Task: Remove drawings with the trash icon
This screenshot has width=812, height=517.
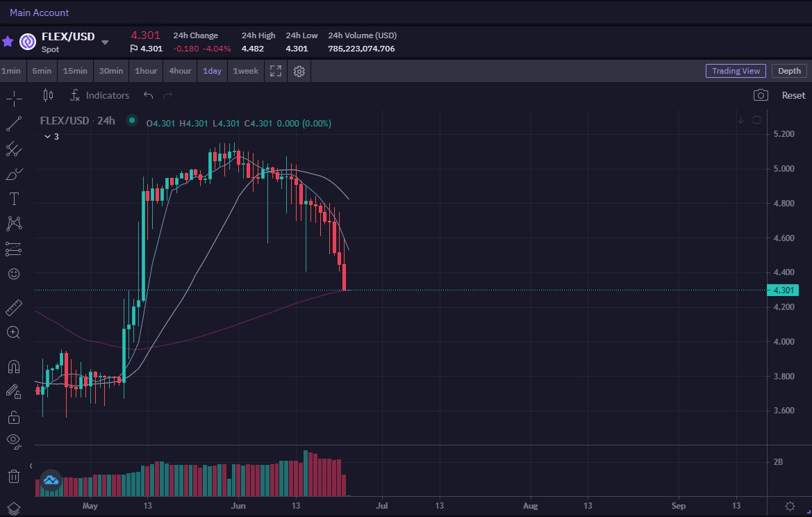Action: [14, 476]
